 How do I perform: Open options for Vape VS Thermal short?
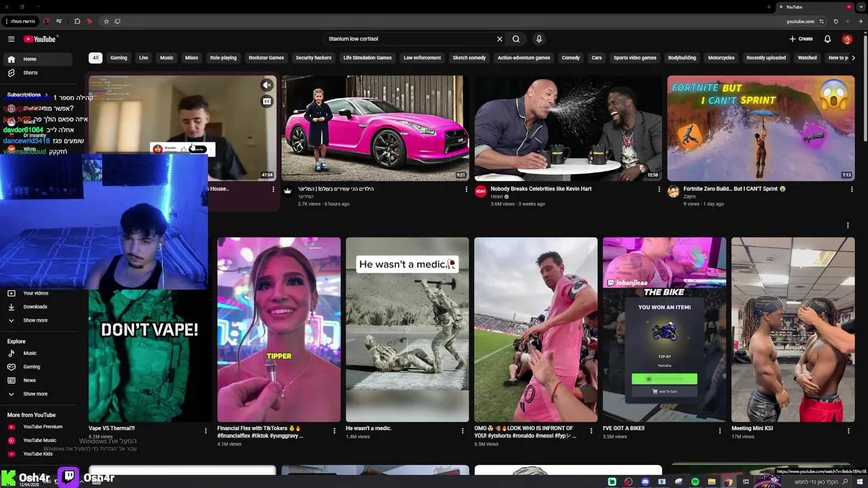[x=205, y=430]
